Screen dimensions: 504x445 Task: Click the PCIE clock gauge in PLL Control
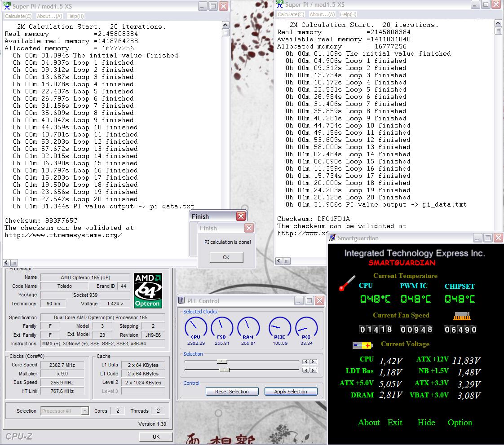(280, 328)
